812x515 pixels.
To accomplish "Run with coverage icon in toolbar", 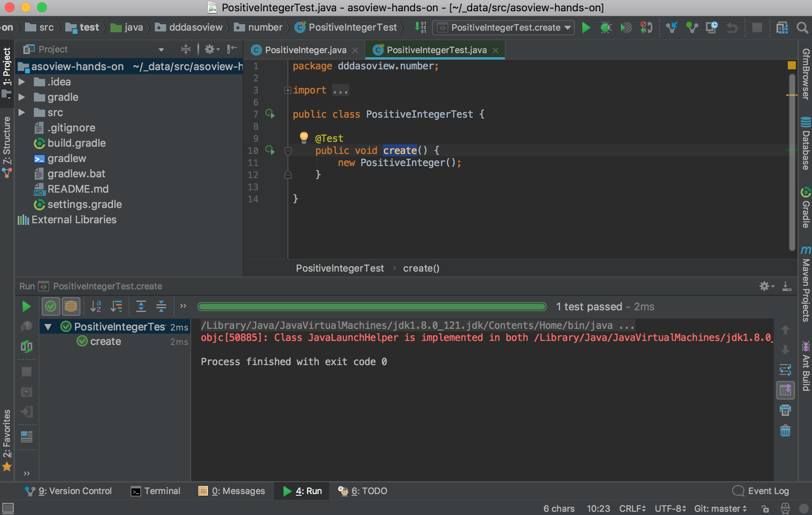I will pos(626,27).
